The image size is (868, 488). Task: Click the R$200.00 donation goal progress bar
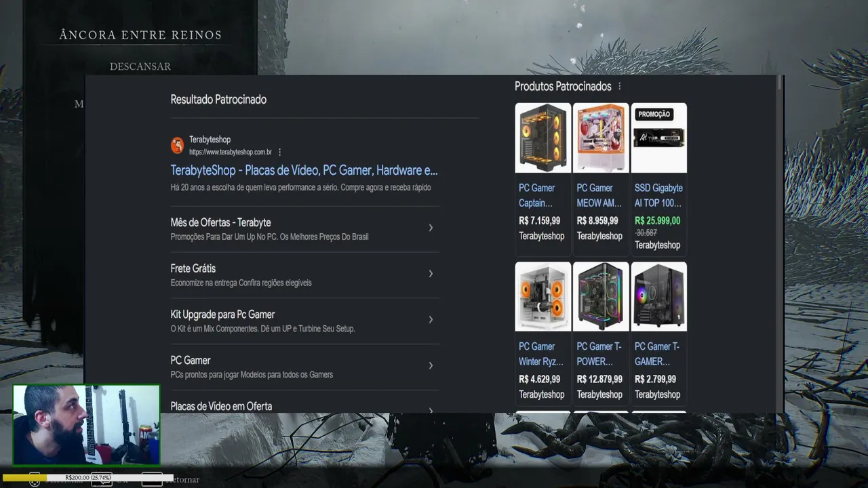coord(88,478)
